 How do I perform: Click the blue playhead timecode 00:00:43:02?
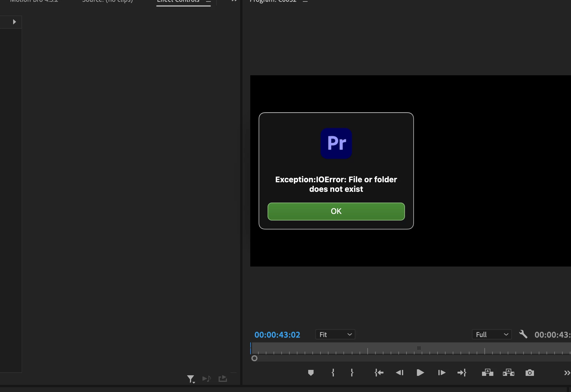(x=277, y=335)
